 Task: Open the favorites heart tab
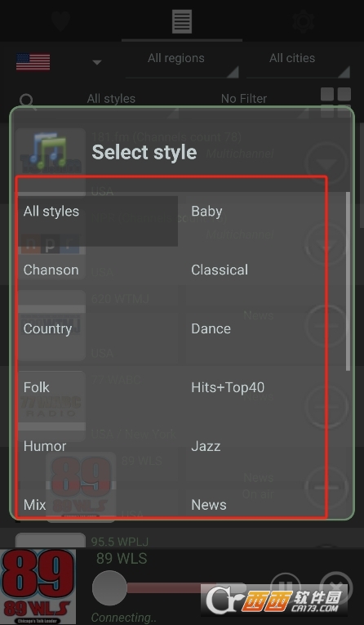coord(60,20)
